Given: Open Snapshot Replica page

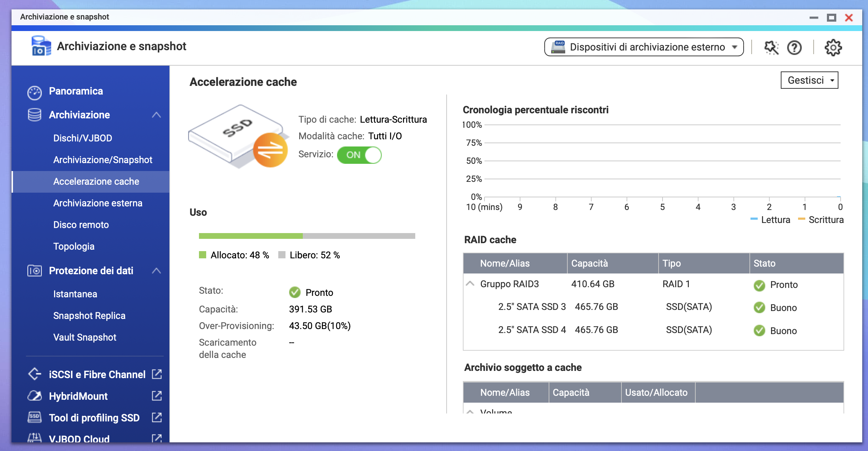Looking at the screenshot, I should pyautogui.click(x=89, y=316).
